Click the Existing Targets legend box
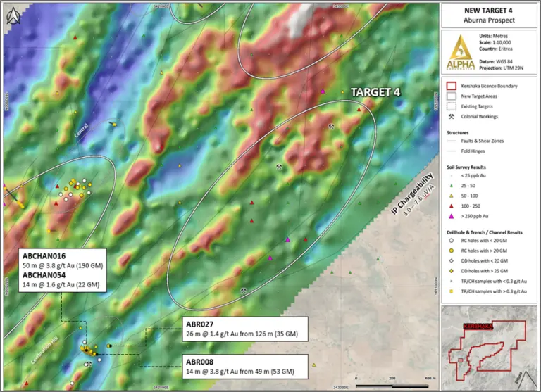This screenshot has height=392, width=541. tap(451, 106)
